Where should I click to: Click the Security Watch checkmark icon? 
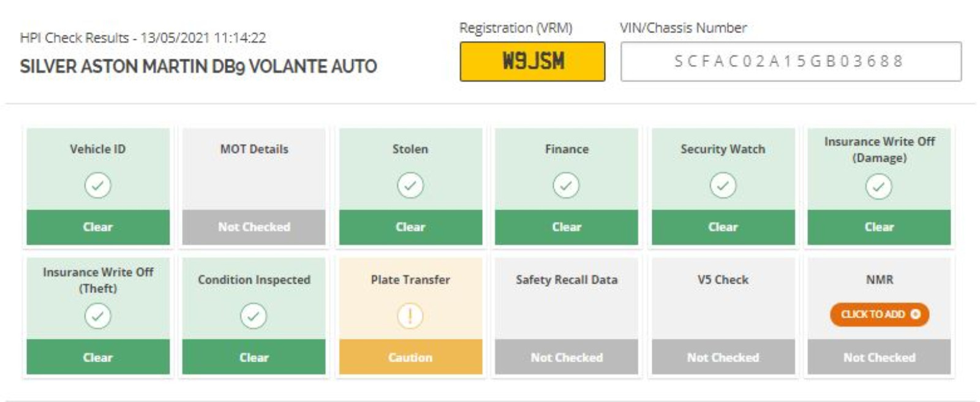pyautogui.click(x=723, y=185)
